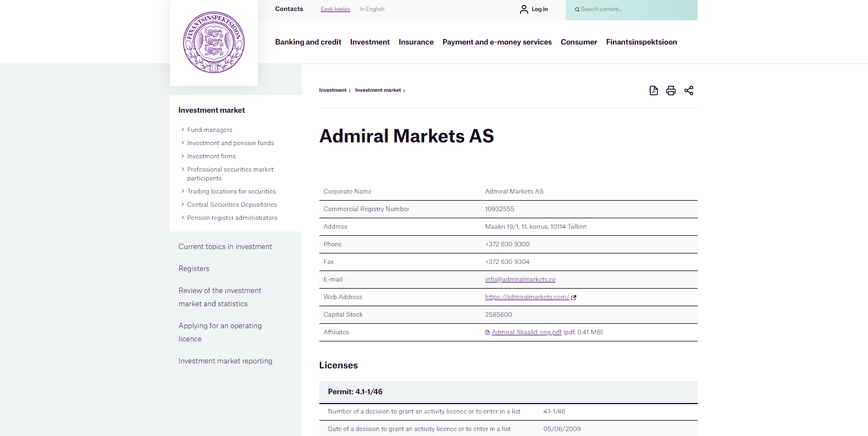Open Investment and pension funds item

230,143
